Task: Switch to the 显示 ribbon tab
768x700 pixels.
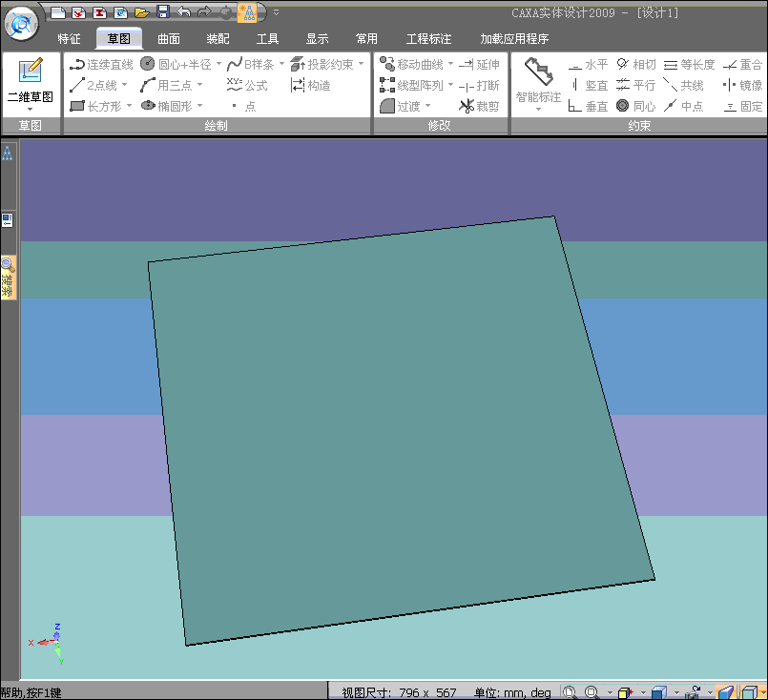Action: 317,39
